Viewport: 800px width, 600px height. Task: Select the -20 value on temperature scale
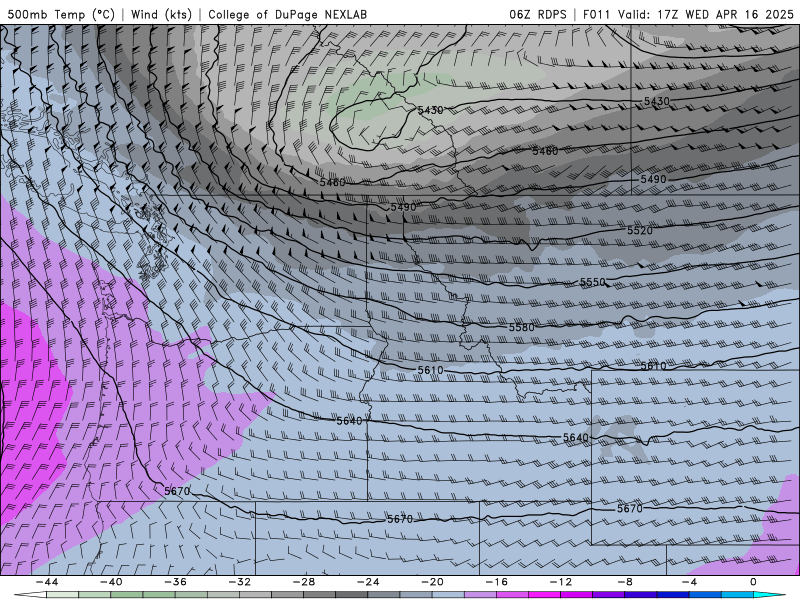point(432,582)
